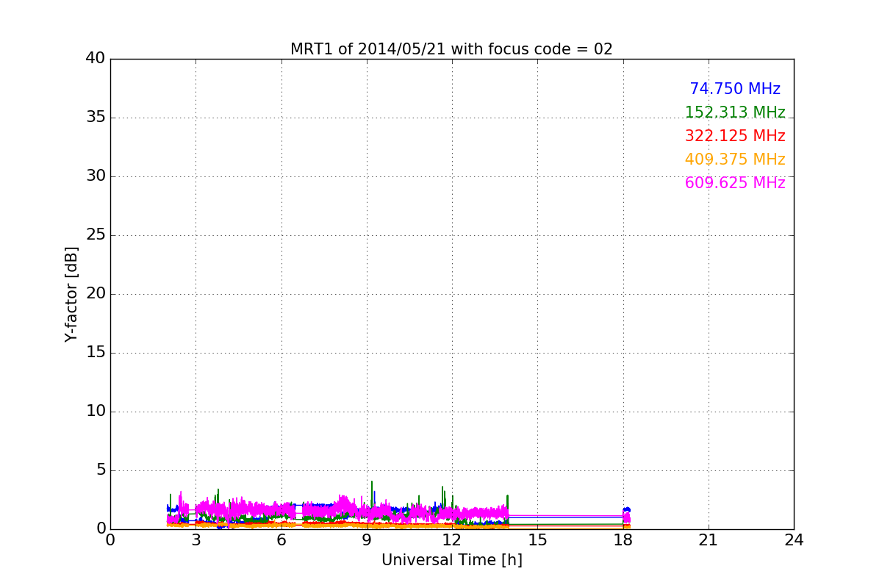Select the 74.750 MHz legend label
This screenshot has width=882, height=588.
(735, 89)
